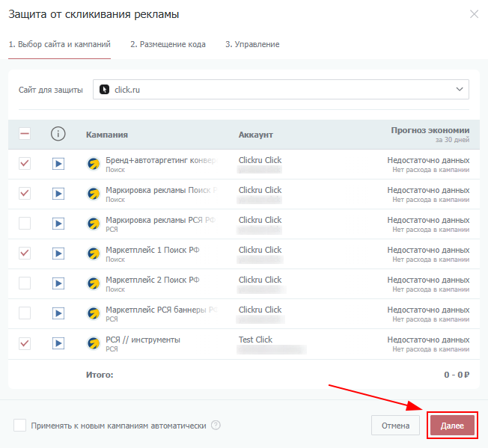Screen dimensions: 488x448
Task: Click Прогноз экономии column header
Action: coord(430,130)
